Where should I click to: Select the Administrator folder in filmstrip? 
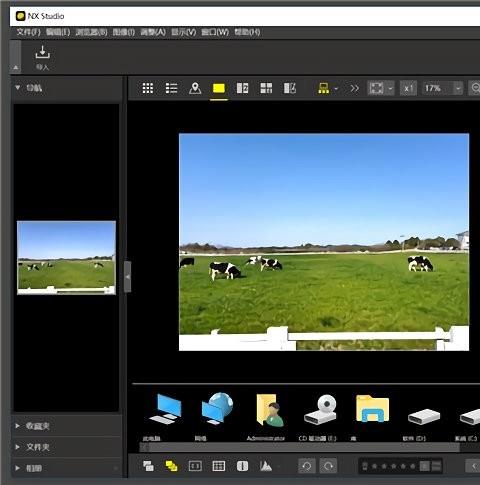tap(269, 410)
